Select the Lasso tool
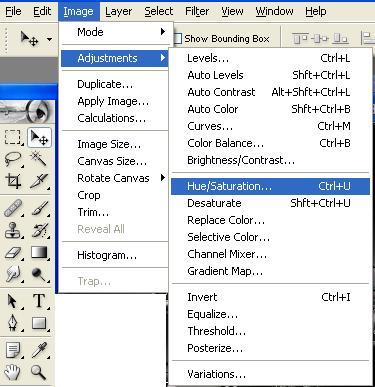This screenshot has height=387, width=375. [13, 159]
